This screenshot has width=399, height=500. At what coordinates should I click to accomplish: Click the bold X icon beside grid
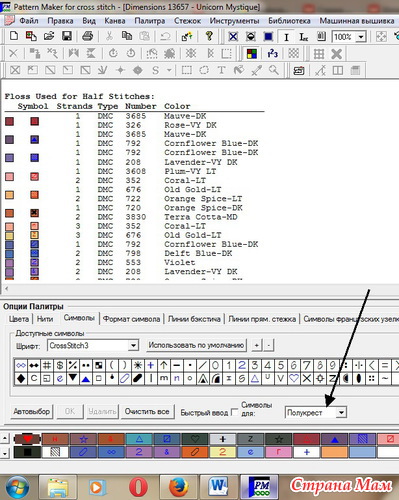point(337,54)
